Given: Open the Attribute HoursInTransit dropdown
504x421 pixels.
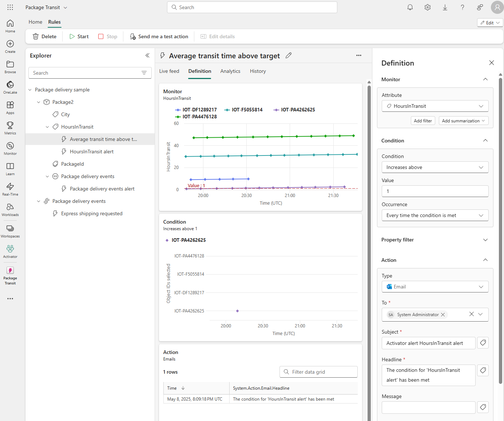Looking at the screenshot, I should 435,106.
